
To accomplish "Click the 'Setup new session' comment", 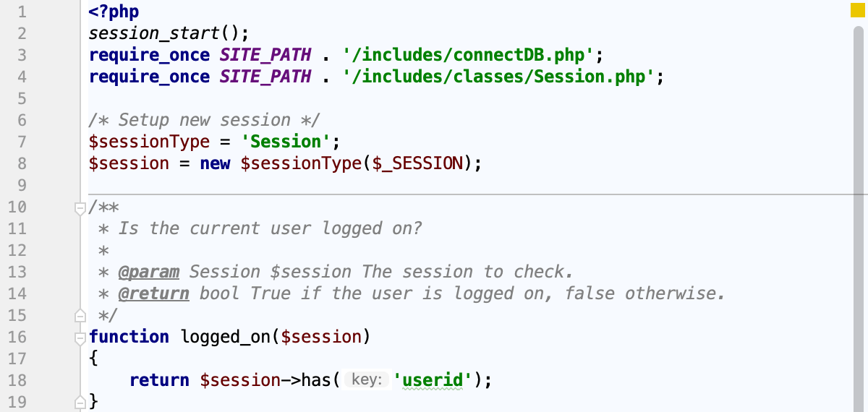I will pos(205,120).
